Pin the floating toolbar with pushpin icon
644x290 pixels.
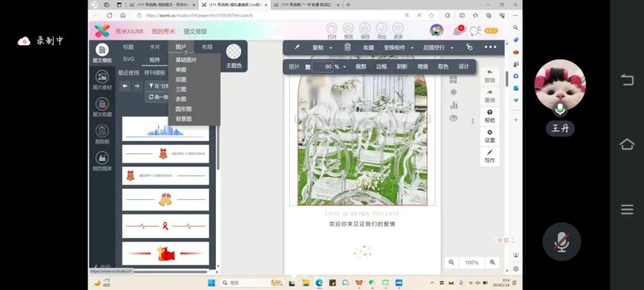click(x=297, y=47)
